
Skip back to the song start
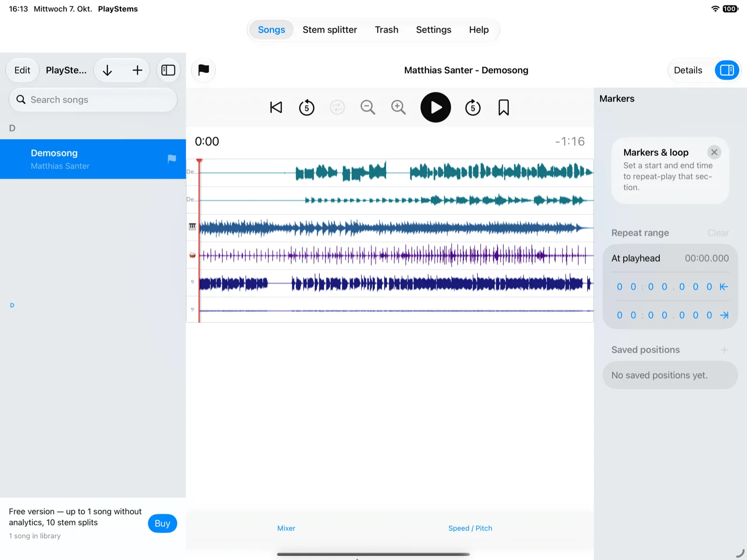276,107
